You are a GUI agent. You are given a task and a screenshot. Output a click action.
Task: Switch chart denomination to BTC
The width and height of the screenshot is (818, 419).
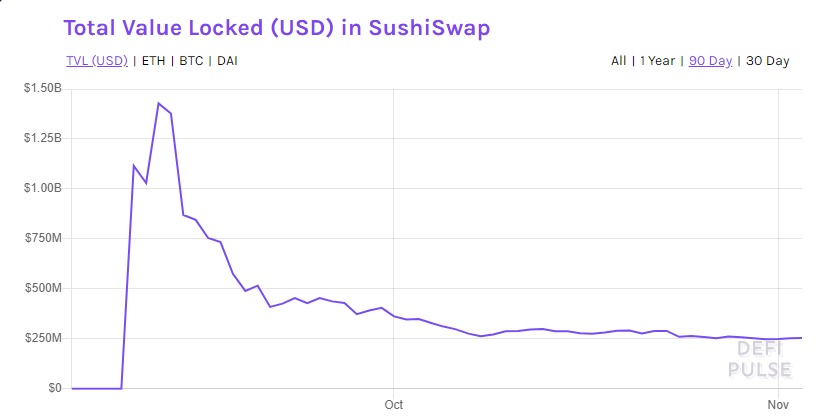point(191,61)
